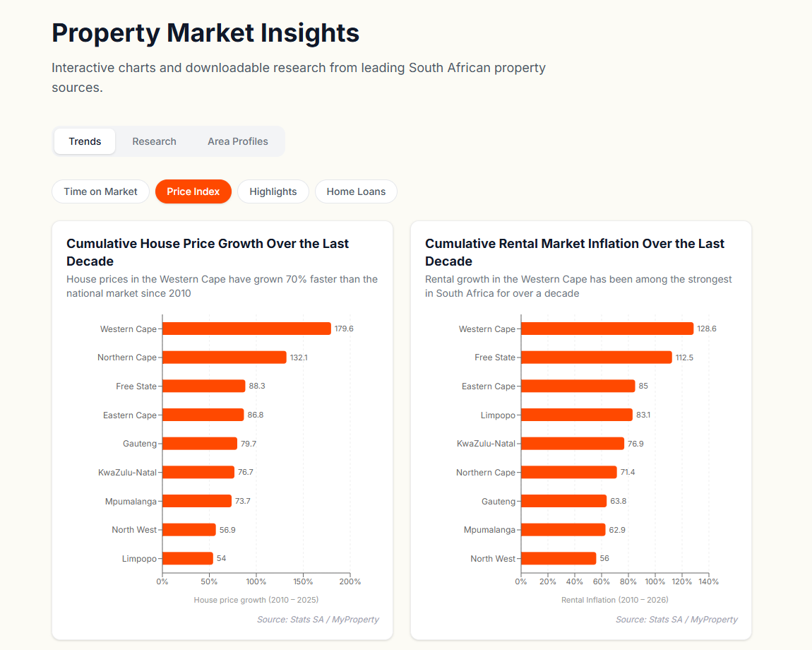The width and height of the screenshot is (812, 650).
Task: Click the House price growth axis label
Action: tap(256, 599)
